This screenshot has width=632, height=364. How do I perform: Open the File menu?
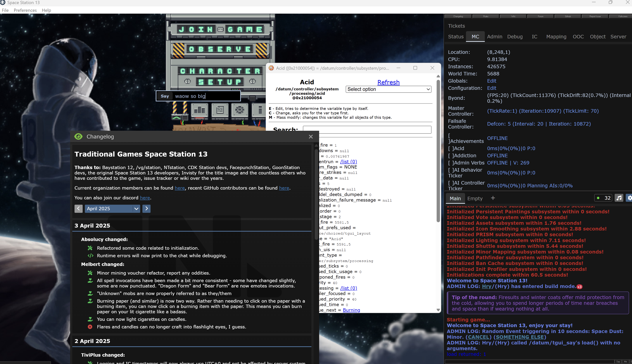tap(5, 10)
